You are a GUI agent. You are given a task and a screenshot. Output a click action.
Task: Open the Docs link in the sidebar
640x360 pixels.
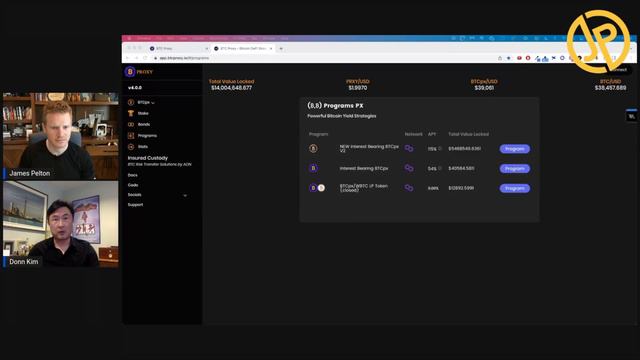point(133,175)
